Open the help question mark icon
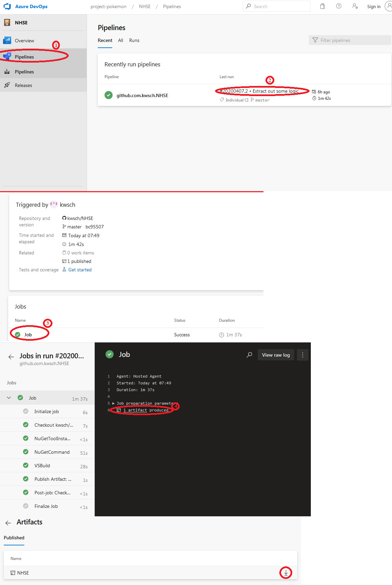 [339, 6]
